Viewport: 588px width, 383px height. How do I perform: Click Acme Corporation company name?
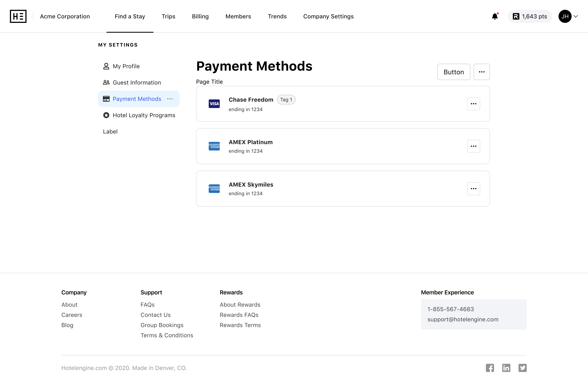point(65,16)
